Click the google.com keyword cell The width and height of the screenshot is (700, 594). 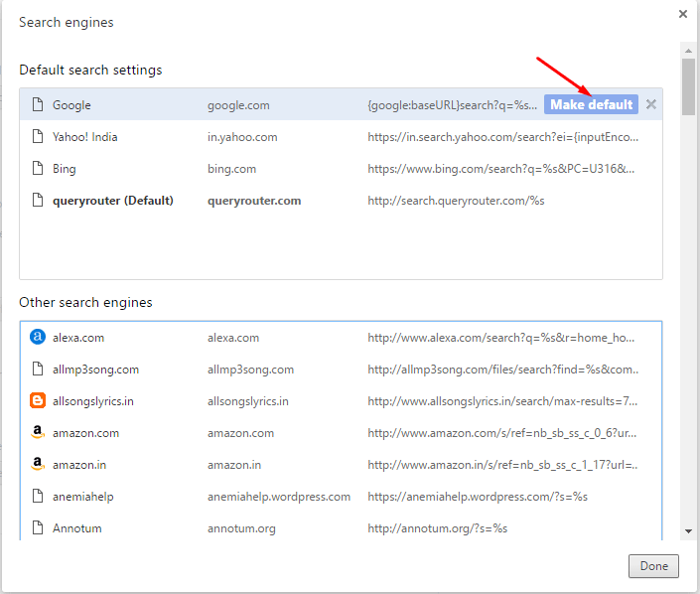click(x=238, y=105)
